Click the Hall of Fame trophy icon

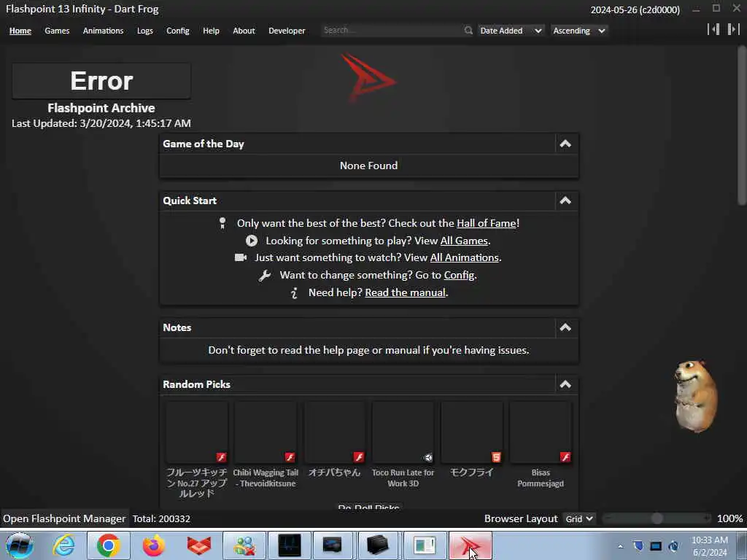pos(222,223)
